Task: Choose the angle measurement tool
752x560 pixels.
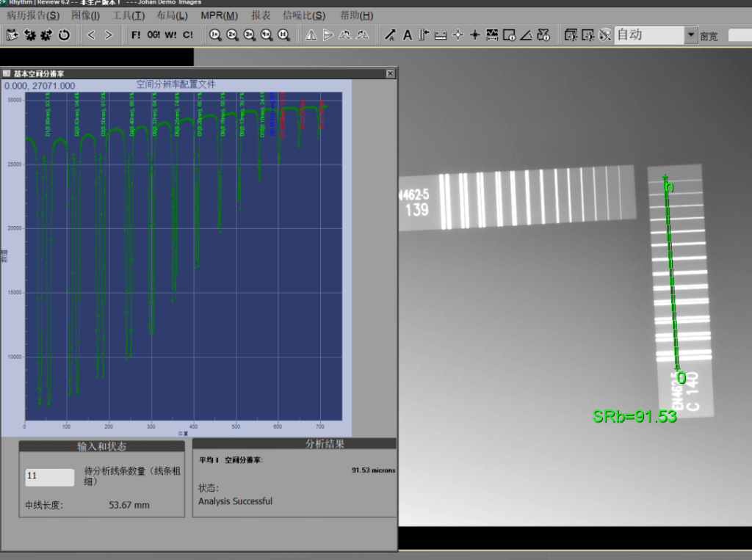Action: click(x=526, y=34)
